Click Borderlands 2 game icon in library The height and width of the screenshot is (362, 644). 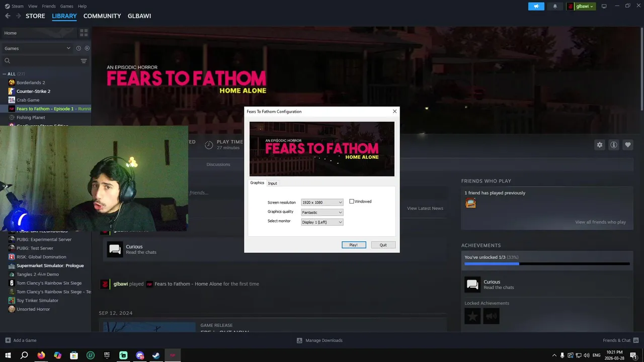[12, 82]
